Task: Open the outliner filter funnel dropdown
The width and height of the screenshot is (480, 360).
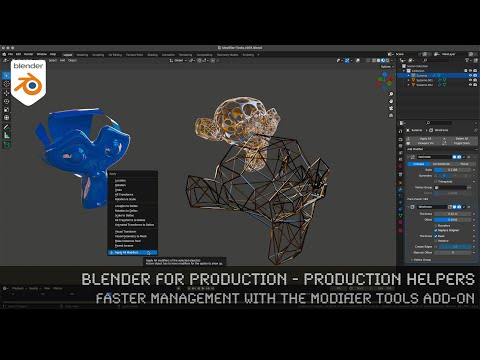Action: (468, 60)
